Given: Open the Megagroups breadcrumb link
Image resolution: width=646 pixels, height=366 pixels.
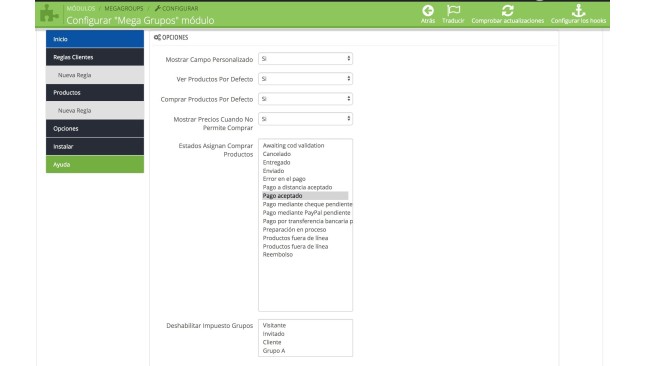Looking at the screenshot, I should [x=124, y=8].
